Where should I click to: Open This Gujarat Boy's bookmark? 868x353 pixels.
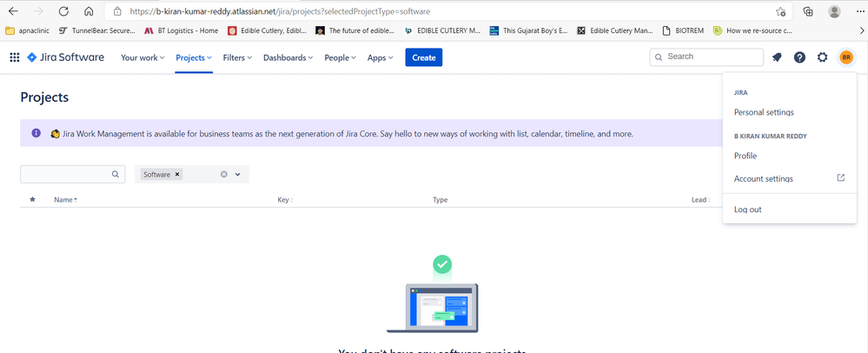tap(529, 31)
